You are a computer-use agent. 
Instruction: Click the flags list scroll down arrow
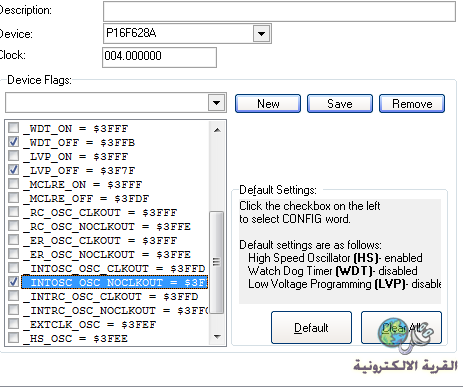217,337
